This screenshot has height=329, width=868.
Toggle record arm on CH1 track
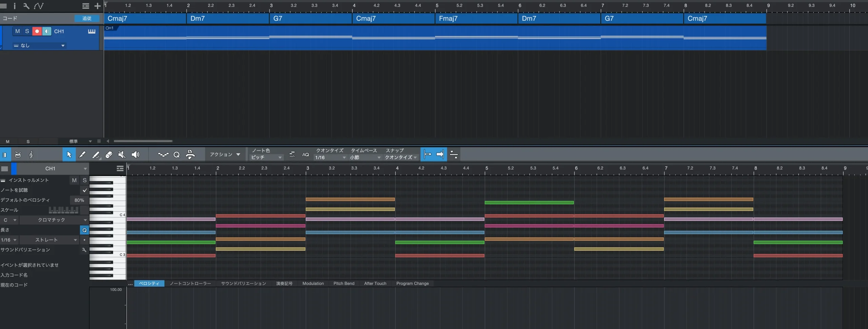(x=37, y=31)
